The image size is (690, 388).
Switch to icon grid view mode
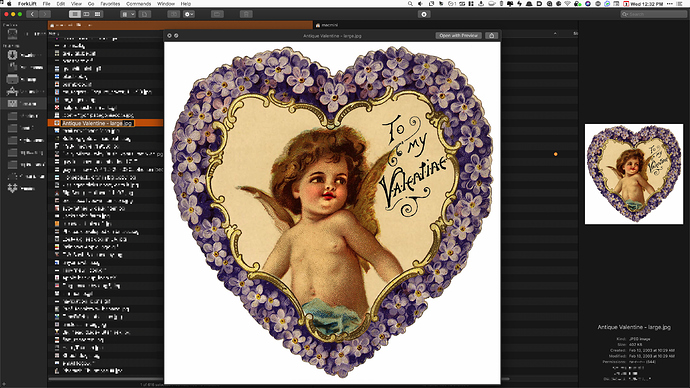[97, 14]
